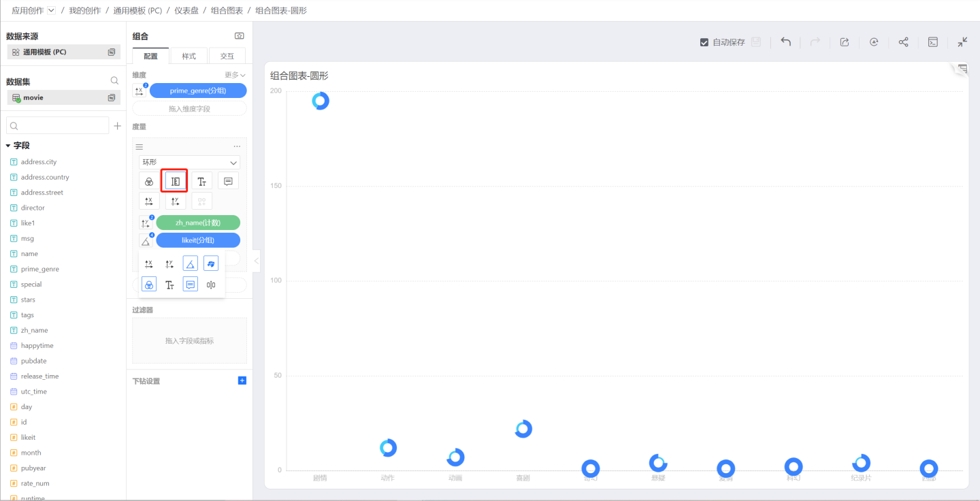Add a drill-down with the blue plus button
Viewport: 980px width, 501px height.
(242, 381)
